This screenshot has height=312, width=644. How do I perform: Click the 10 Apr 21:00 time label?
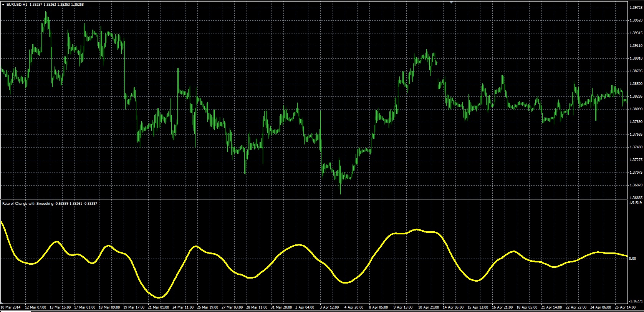(x=429, y=307)
